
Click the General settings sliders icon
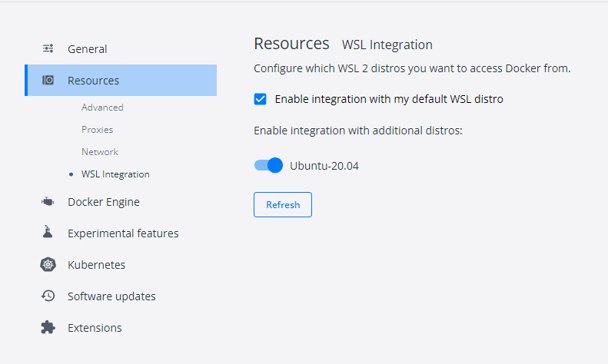(x=48, y=49)
